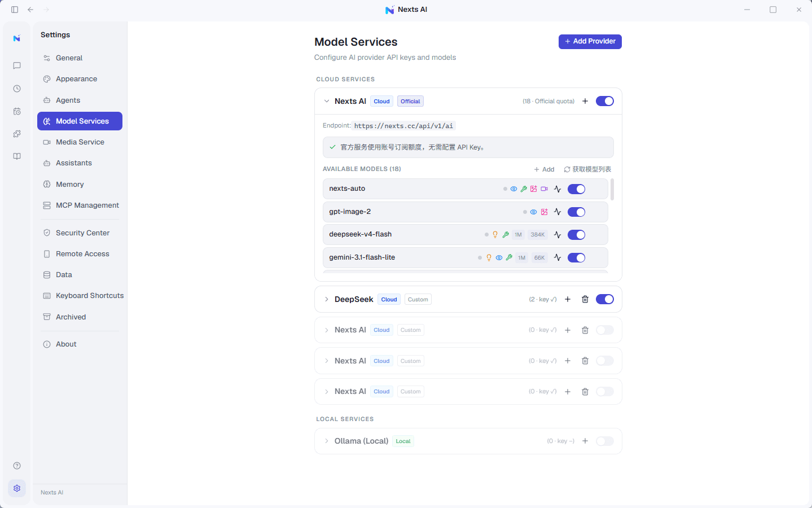Add a model to DeepSeek with plus icon

click(568, 299)
